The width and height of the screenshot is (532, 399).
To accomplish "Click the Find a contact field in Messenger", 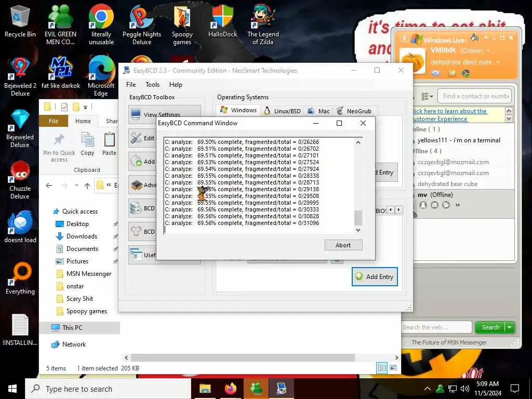I will point(475,96).
